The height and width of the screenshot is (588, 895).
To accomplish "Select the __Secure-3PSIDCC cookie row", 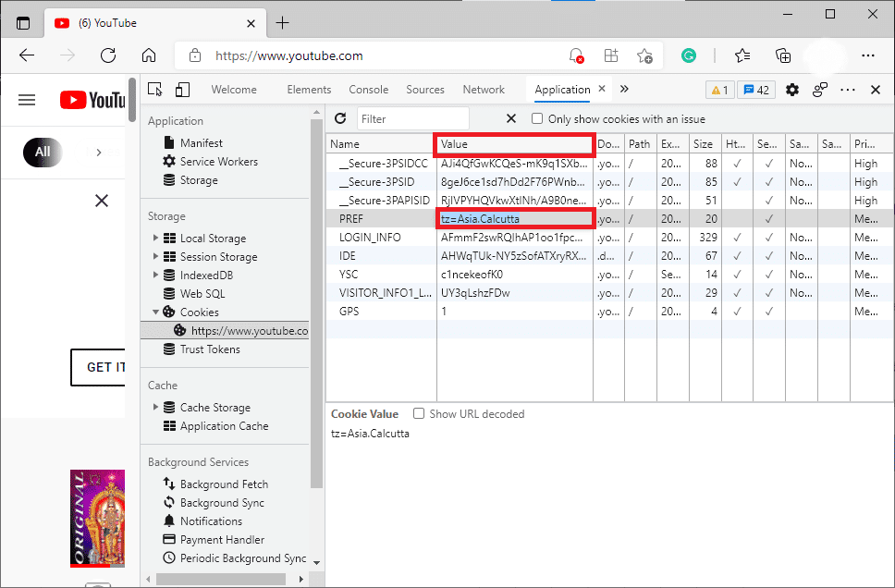I will [608, 164].
